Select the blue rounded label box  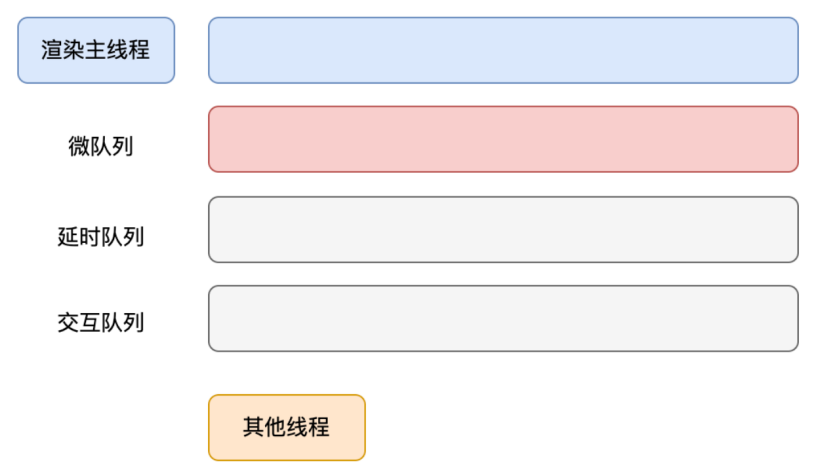click(x=96, y=50)
